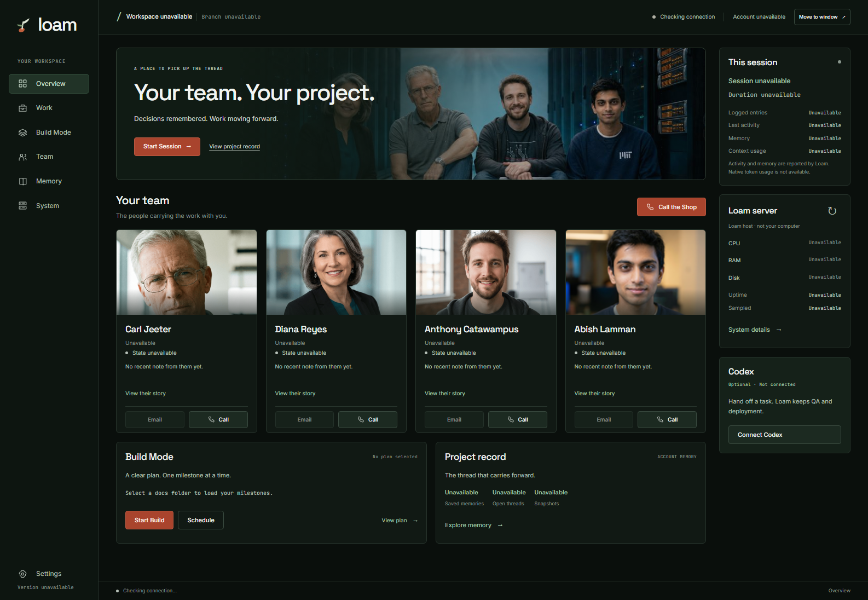The image size is (868, 600).
Task: Click the Session unavailable text
Action: (759, 81)
